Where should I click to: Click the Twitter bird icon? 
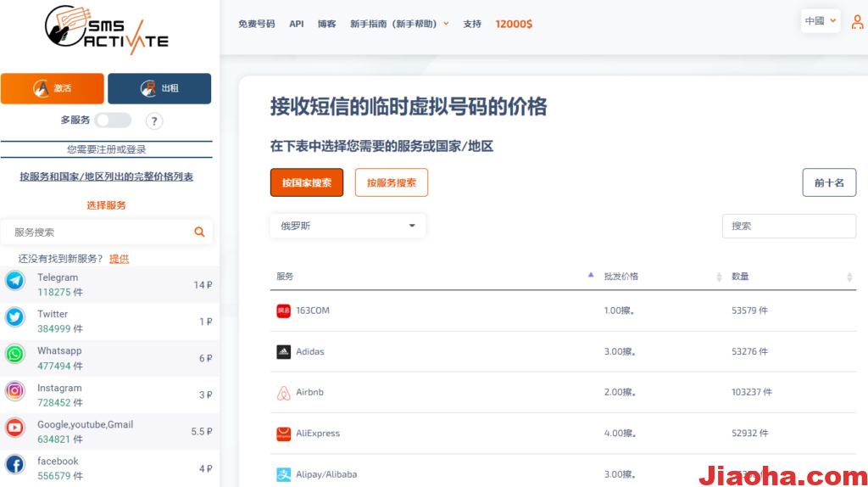coord(15,317)
